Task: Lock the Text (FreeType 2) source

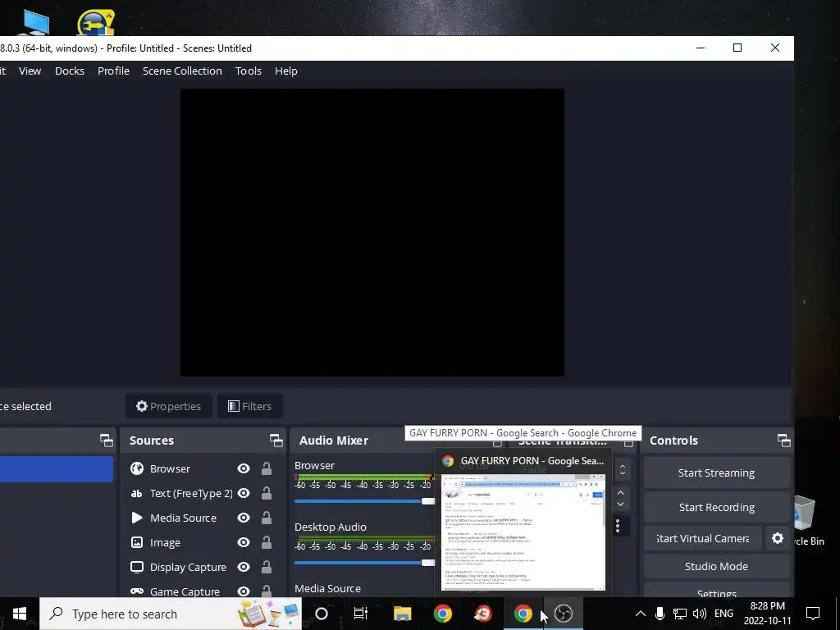Action: pyautogui.click(x=267, y=493)
